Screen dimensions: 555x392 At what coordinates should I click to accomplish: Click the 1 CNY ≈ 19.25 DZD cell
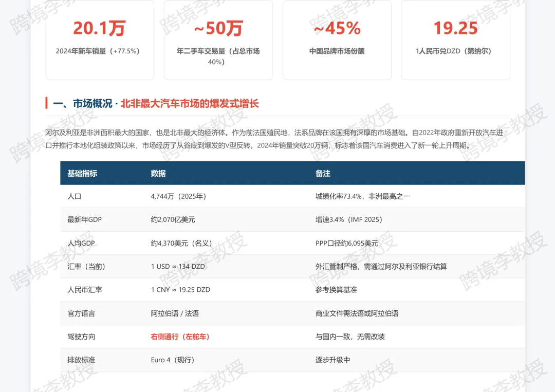tap(180, 290)
